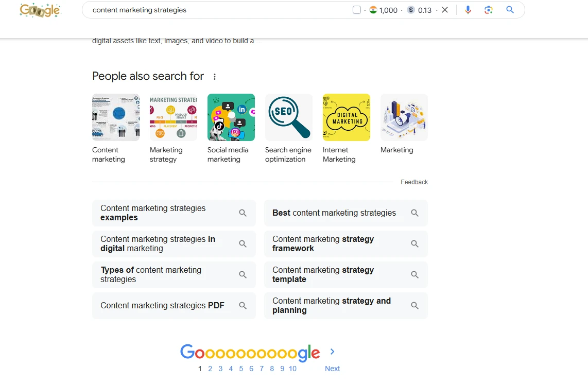The width and height of the screenshot is (588, 385).
Task: Start voice search with microphone icon
Action: pos(468,10)
